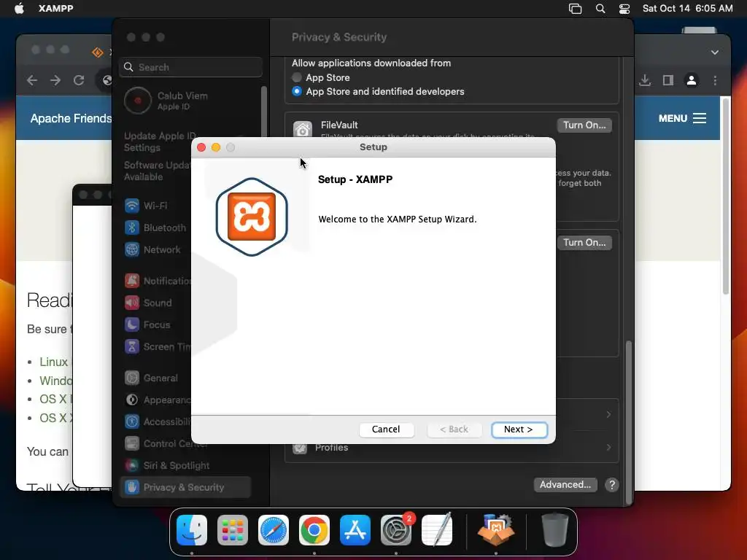Open Safari from the Dock
Viewport: 747px width, 560px height.
274,529
